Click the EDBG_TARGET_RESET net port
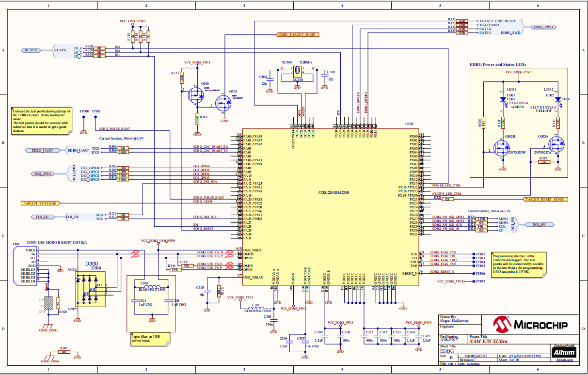588x375 pixels. point(297,35)
